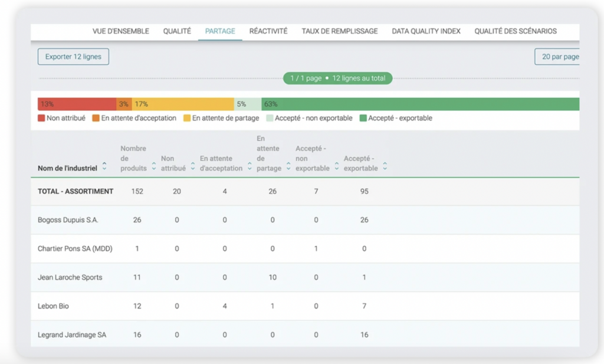Switch to the Vue d'ensemble tab
Image resolution: width=604 pixels, height=364 pixels.
point(121,31)
